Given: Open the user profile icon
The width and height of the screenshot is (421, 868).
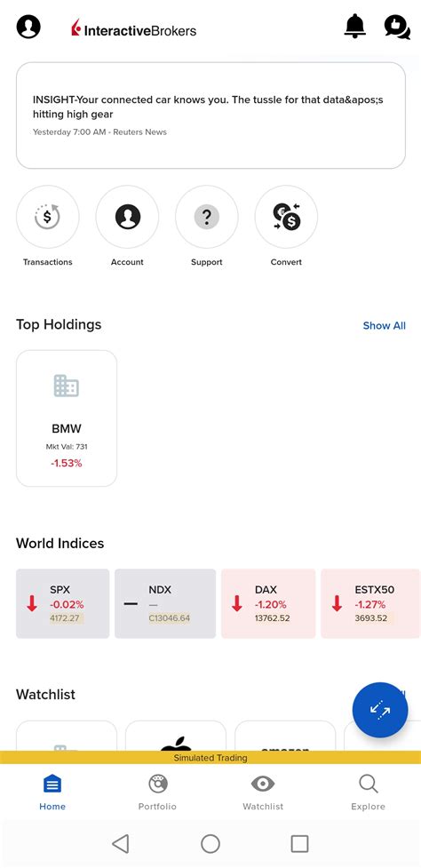Looking at the screenshot, I should coord(28,26).
